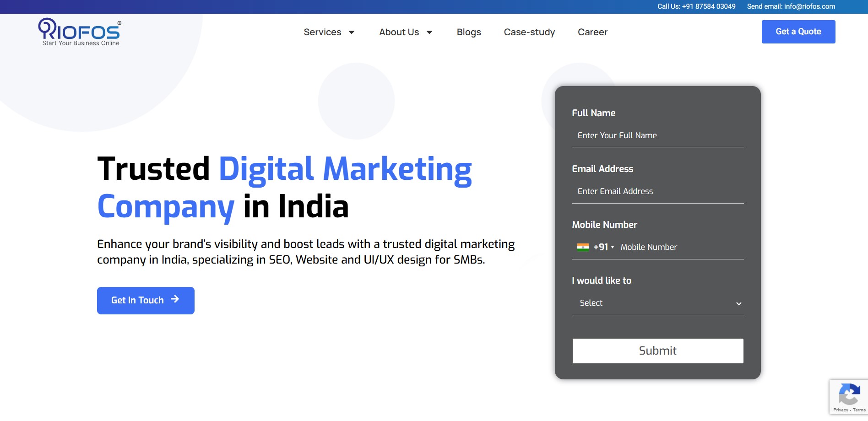Call the phone number in top bar
Viewport: 868px width, 421px height.
click(x=696, y=6)
